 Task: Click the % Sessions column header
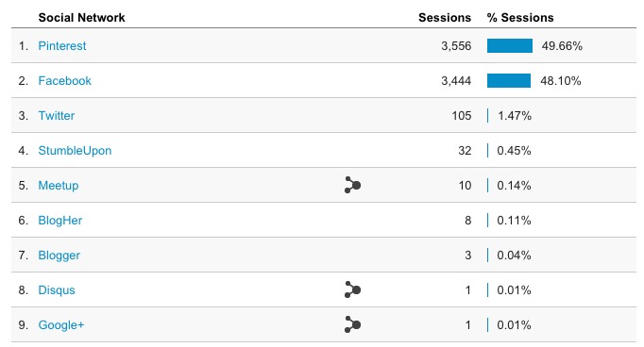coord(520,18)
